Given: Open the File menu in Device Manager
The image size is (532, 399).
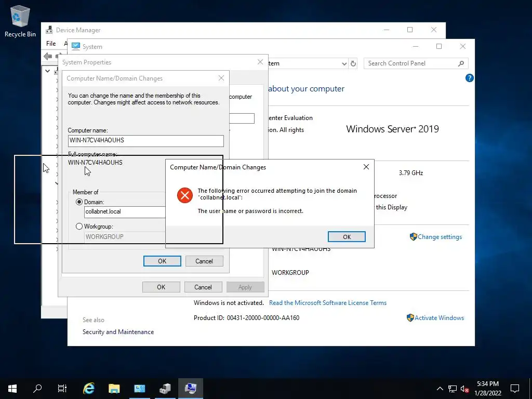Looking at the screenshot, I should (51, 44).
